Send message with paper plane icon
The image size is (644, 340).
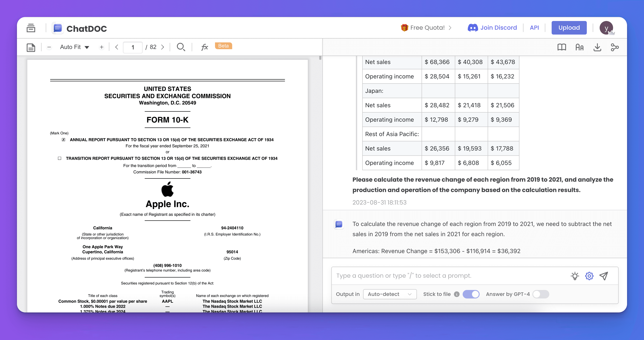604,276
